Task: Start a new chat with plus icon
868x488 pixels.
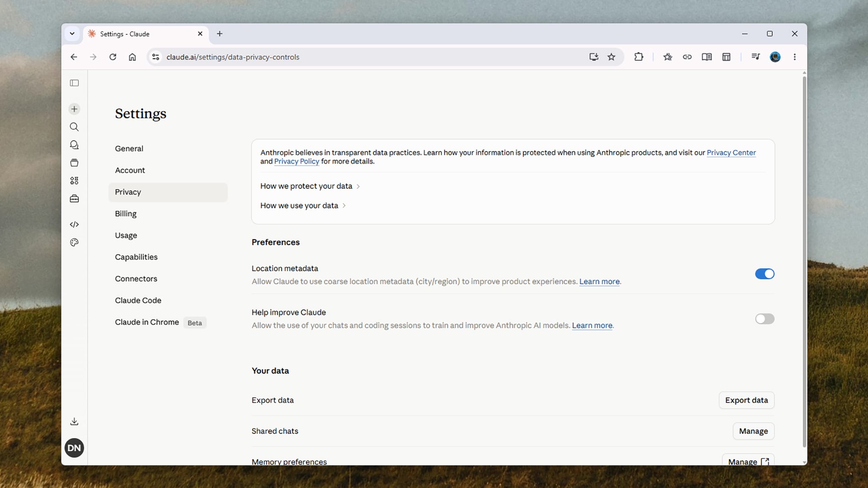Action: point(74,109)
